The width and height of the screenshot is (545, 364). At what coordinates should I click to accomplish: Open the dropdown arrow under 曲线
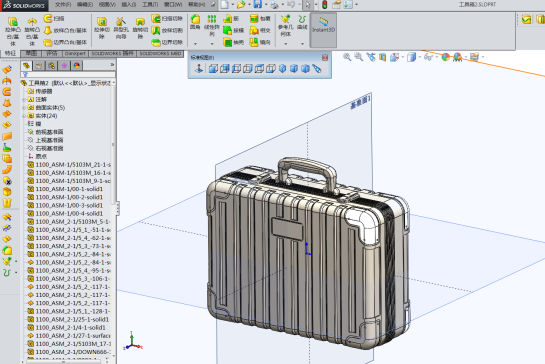pos(302,44)
